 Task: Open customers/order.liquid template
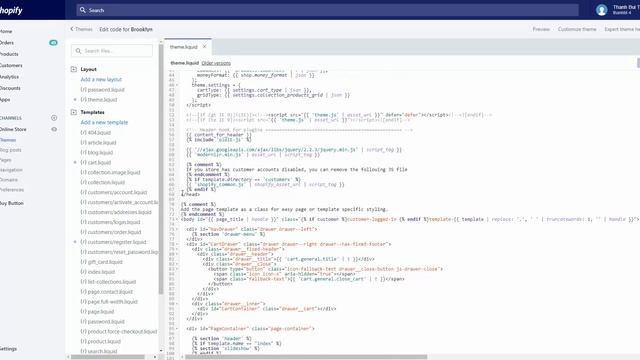point(111,232)
